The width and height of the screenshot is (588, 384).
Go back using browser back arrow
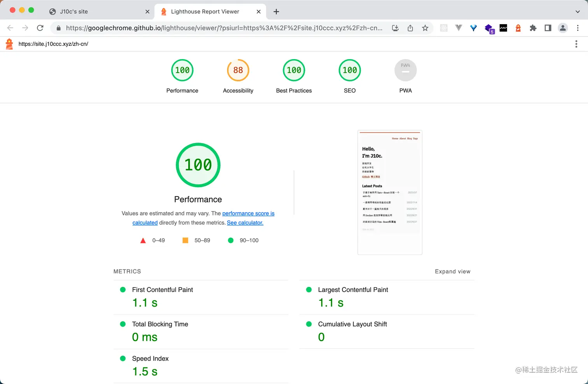point(10,28)
